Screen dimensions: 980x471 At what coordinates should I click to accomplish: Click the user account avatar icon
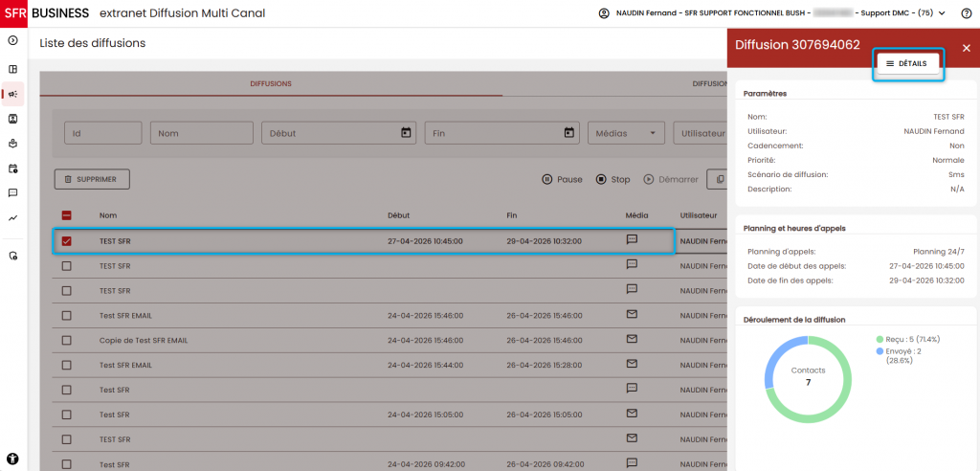click(x=604, y=13)
